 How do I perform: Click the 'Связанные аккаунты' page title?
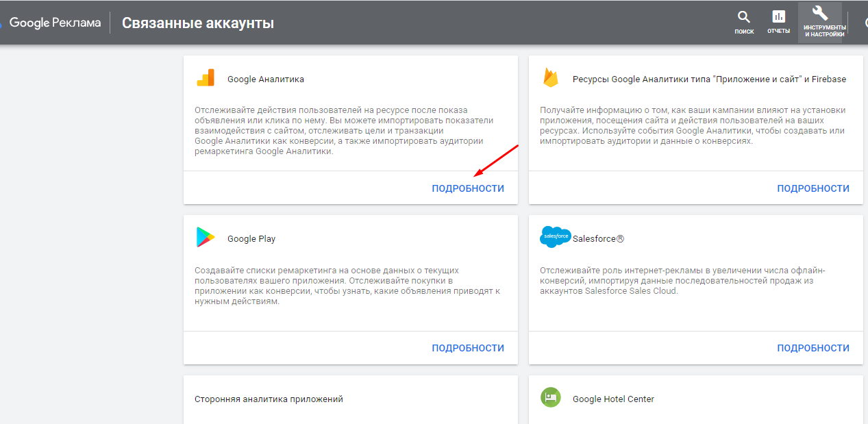pos(198,23)
